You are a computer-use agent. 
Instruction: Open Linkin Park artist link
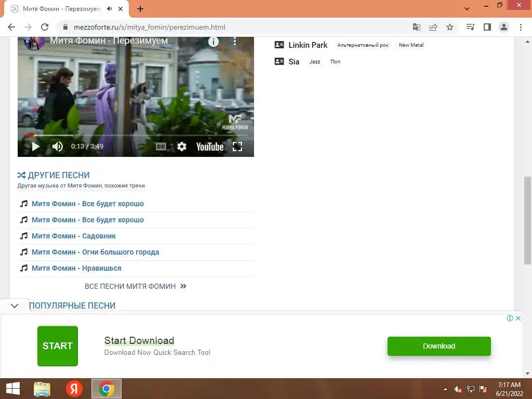click(x=308, y=45)
